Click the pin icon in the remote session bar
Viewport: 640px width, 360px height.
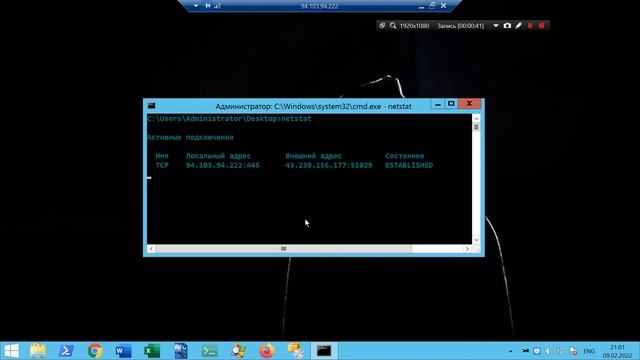(208, 6)
